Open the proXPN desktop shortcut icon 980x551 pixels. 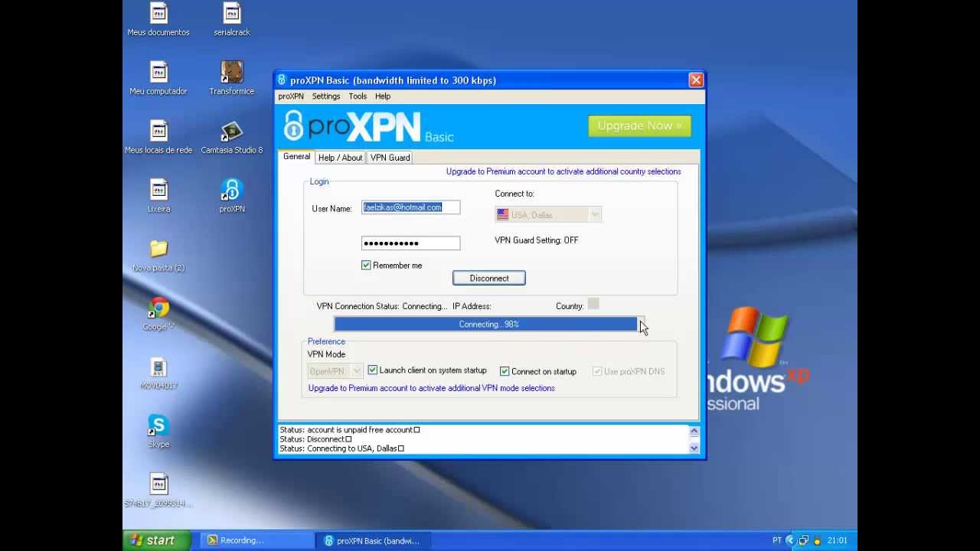point(231,191)
